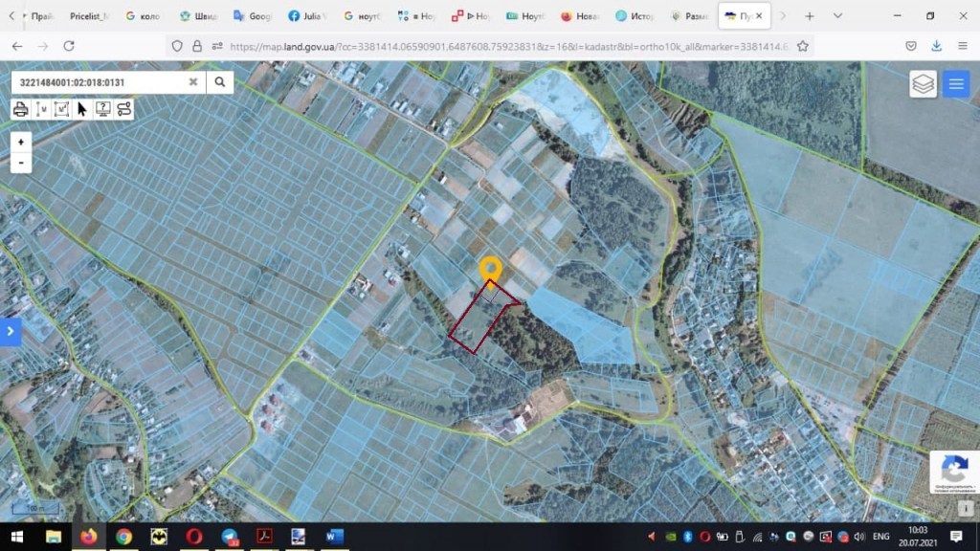Switch to the Julia Facebook tab

(x=308, y=16)
